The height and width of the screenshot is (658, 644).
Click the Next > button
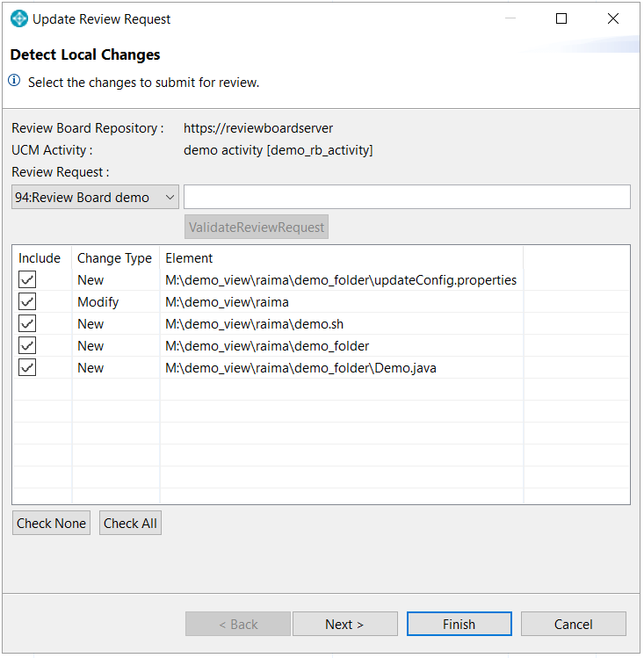344,625
